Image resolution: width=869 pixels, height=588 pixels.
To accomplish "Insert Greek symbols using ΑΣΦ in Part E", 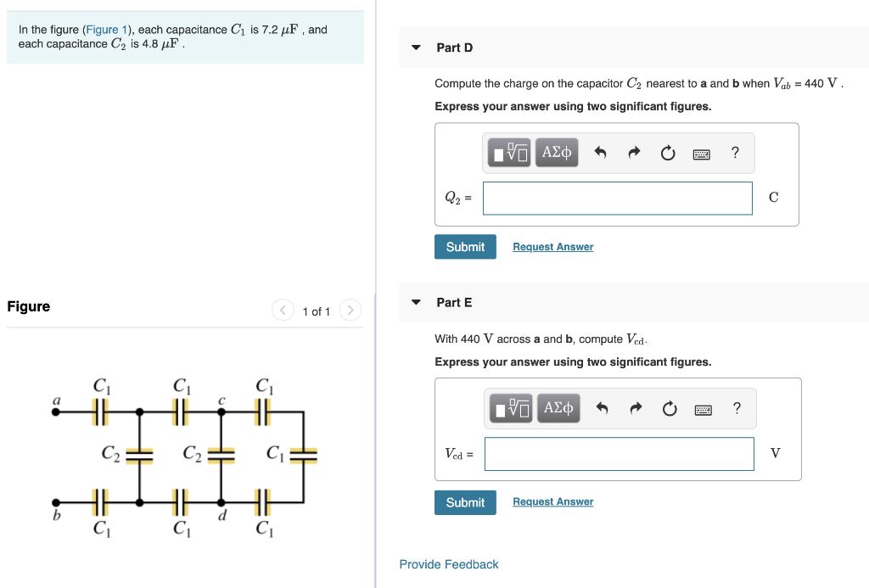I will pyautogui.click(x=558, y=408).
